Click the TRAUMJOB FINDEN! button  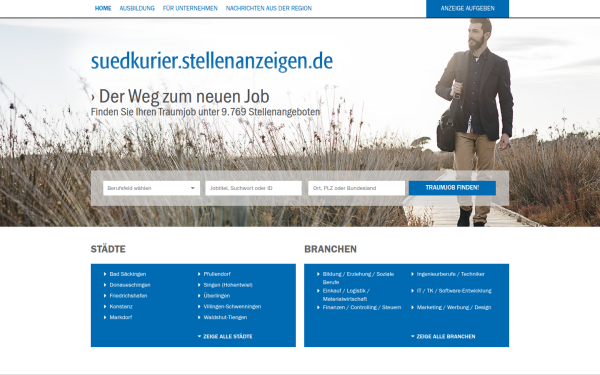click(452, 188)
